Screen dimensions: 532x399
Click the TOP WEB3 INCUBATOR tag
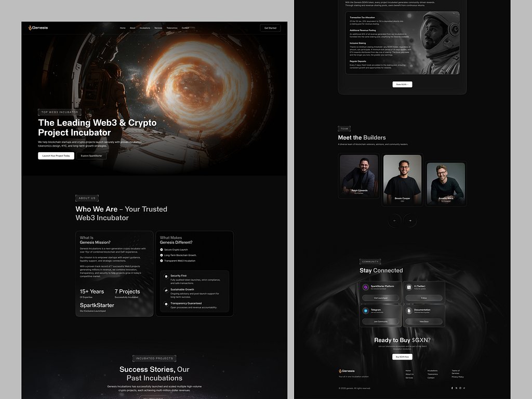pos(60,112)
